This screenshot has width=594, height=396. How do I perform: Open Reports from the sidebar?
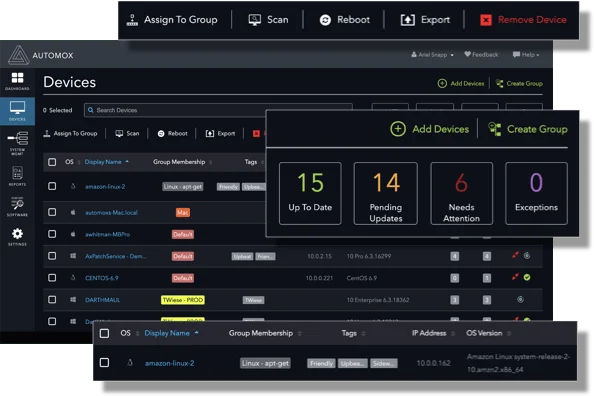pos(17,176)
